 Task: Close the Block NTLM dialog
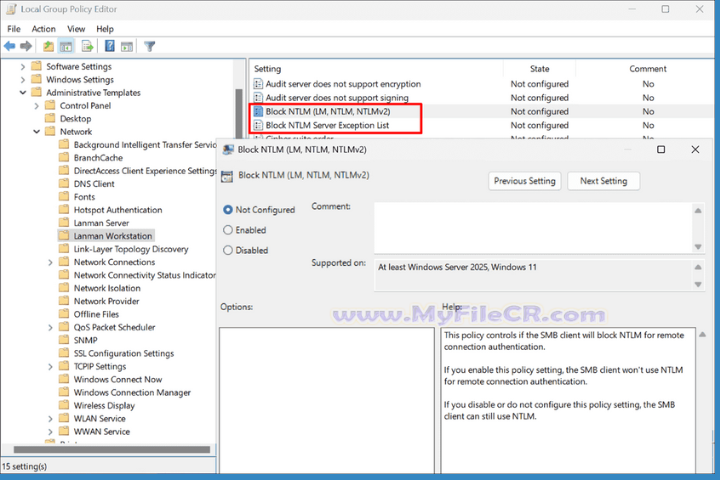tap(695, 149)
